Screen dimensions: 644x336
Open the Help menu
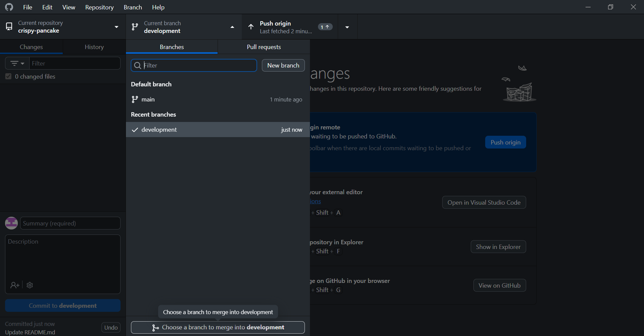(158, 7)
